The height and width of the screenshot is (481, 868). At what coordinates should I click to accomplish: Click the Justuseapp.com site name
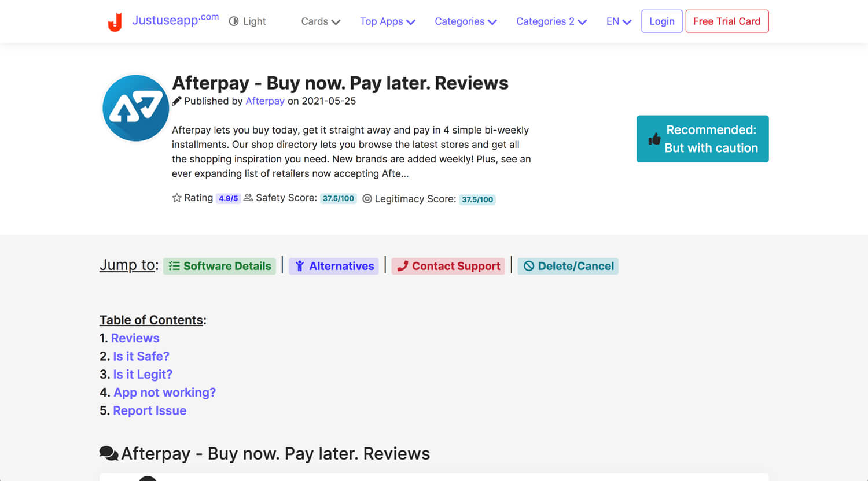tap(175, 20)
